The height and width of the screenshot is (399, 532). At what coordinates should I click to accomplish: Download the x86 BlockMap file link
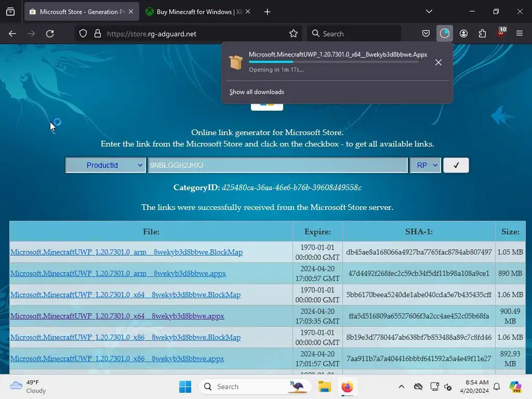point(126,338)
